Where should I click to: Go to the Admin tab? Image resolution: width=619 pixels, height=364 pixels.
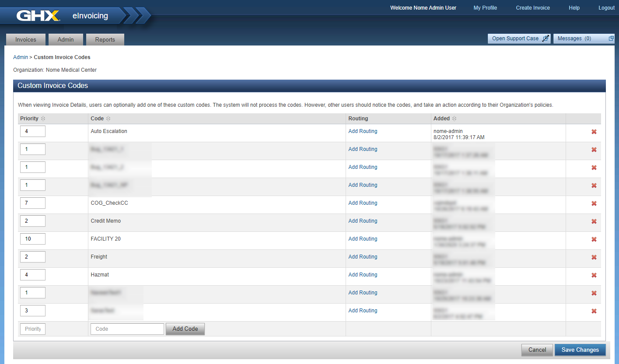click(x=66, y=40)
